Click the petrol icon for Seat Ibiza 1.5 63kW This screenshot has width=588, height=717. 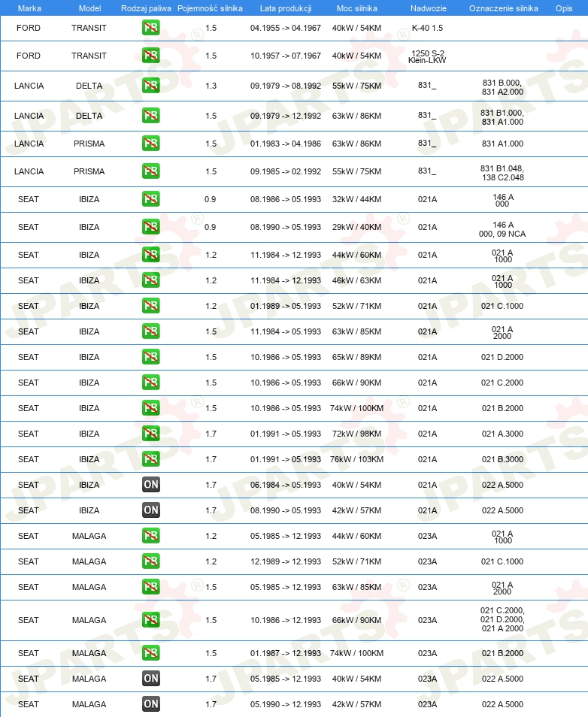[x=150, y=331]
